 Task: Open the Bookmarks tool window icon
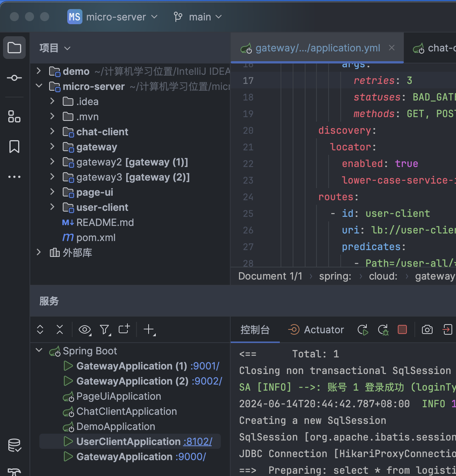pos(14,147)
